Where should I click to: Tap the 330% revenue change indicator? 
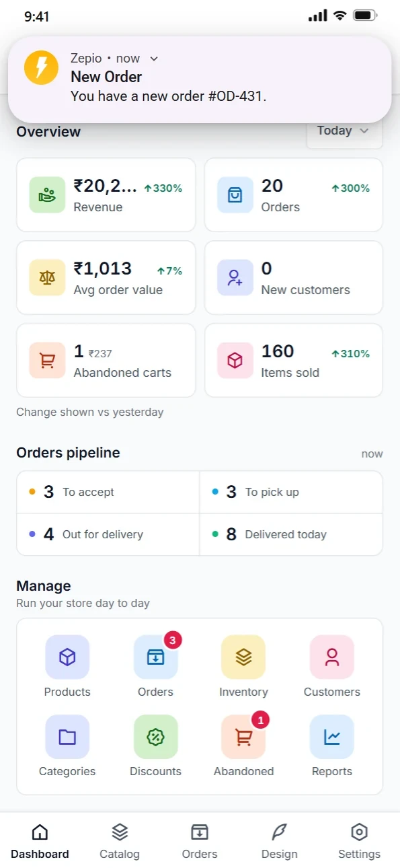[163, 188]
